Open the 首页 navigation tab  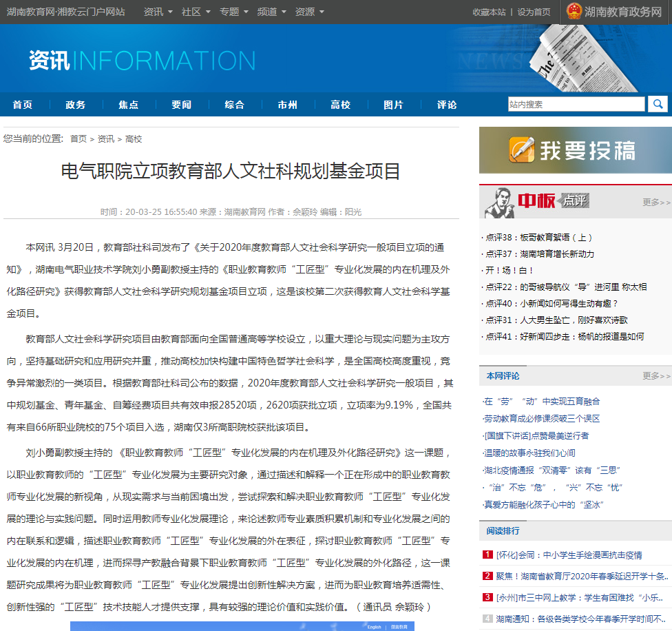coord(23,105)
